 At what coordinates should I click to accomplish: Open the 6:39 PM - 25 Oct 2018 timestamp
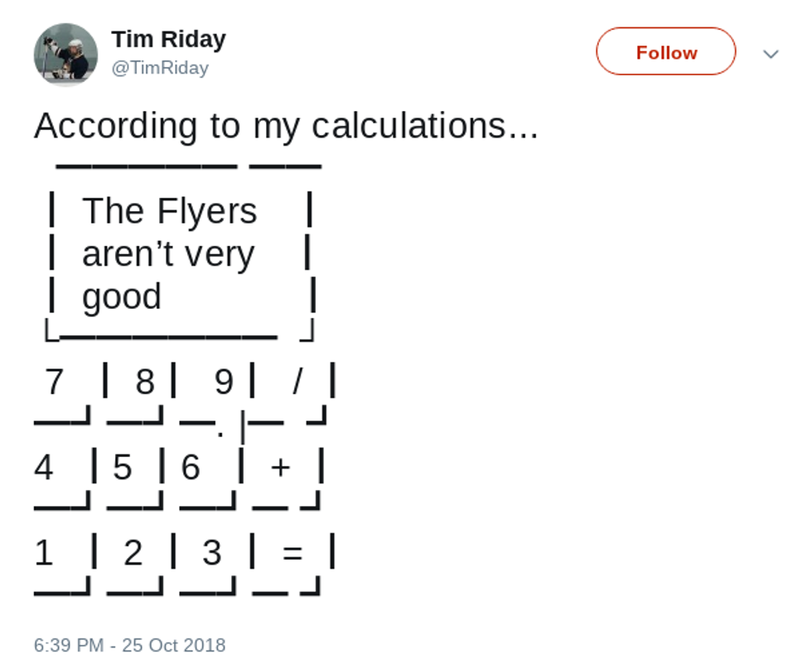(x=129, y=646)
